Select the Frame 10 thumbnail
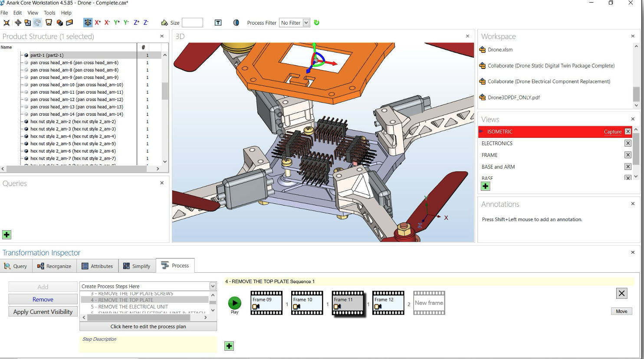The width and height of the screenshot is (644, 359). click(307, 302)
